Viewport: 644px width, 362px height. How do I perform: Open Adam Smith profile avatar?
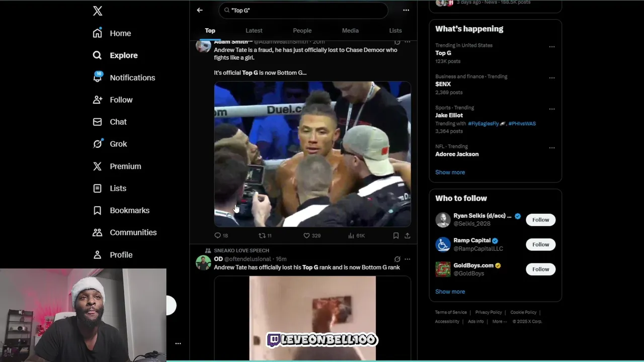(x=203, y=45)
